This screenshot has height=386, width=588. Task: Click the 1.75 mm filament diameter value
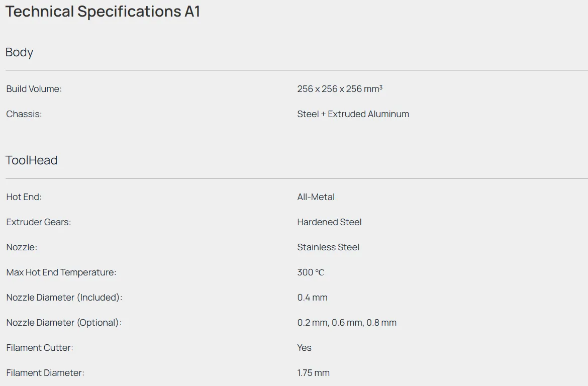click(313, 373)
